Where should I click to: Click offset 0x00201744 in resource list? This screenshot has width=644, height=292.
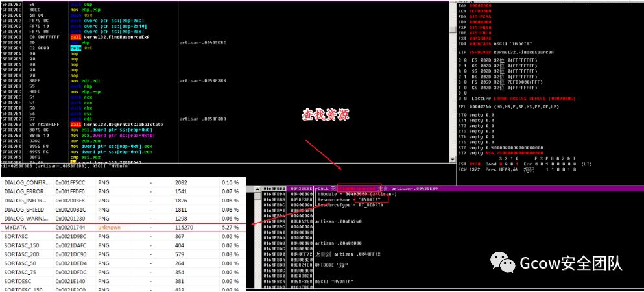tap(70, 227)
